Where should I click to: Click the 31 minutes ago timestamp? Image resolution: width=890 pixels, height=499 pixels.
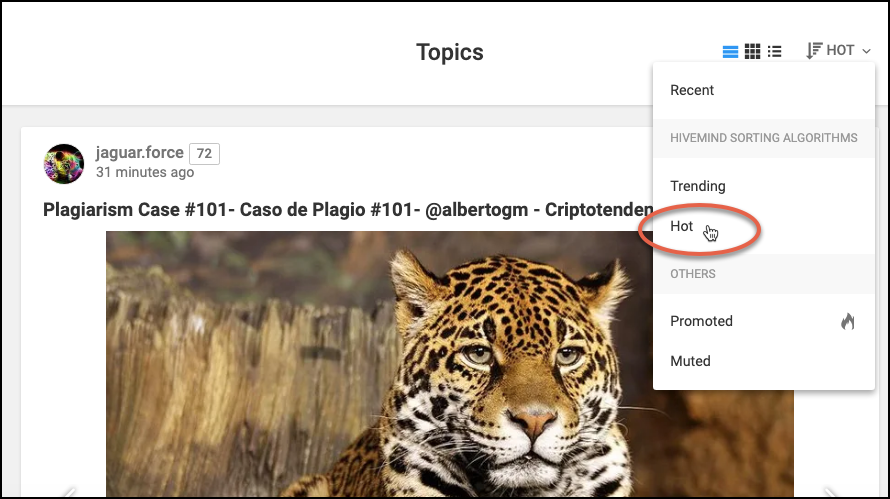click(145, 172)
